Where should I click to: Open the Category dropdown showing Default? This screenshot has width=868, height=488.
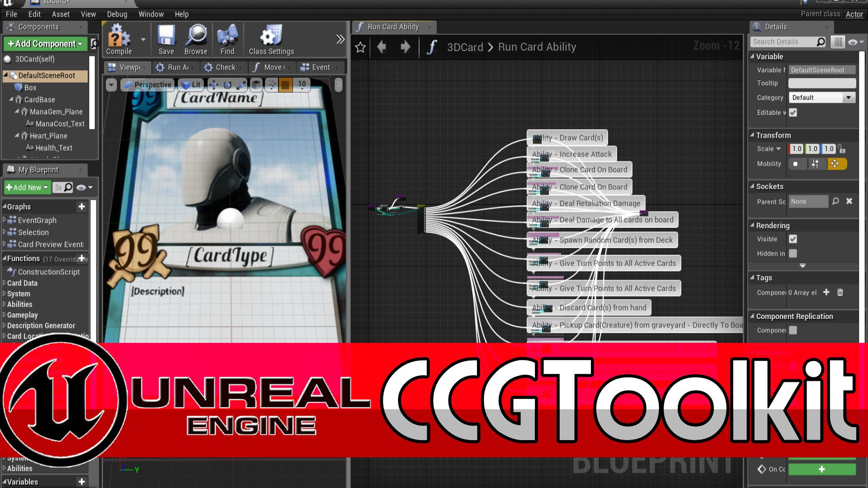tap(821, 98)
